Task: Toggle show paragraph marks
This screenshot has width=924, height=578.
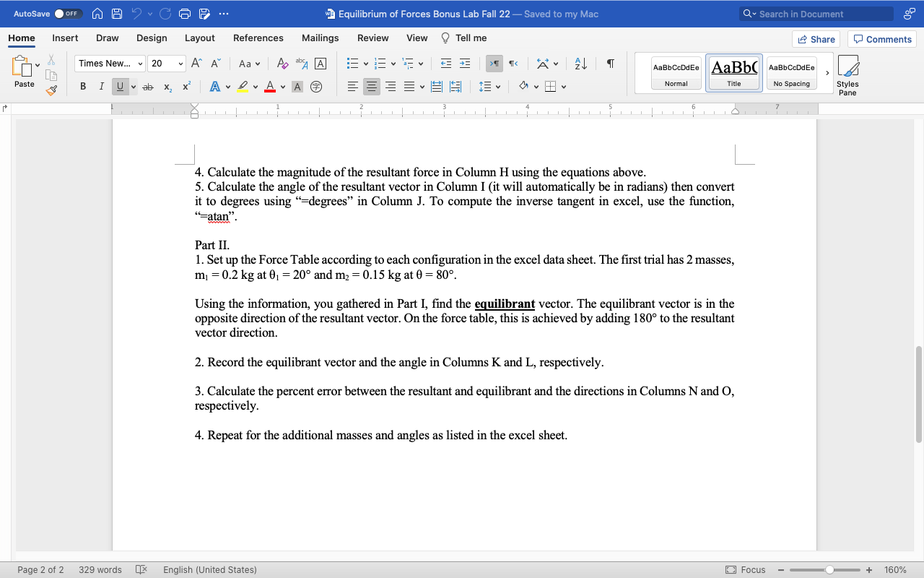Action: coord(610,64)
